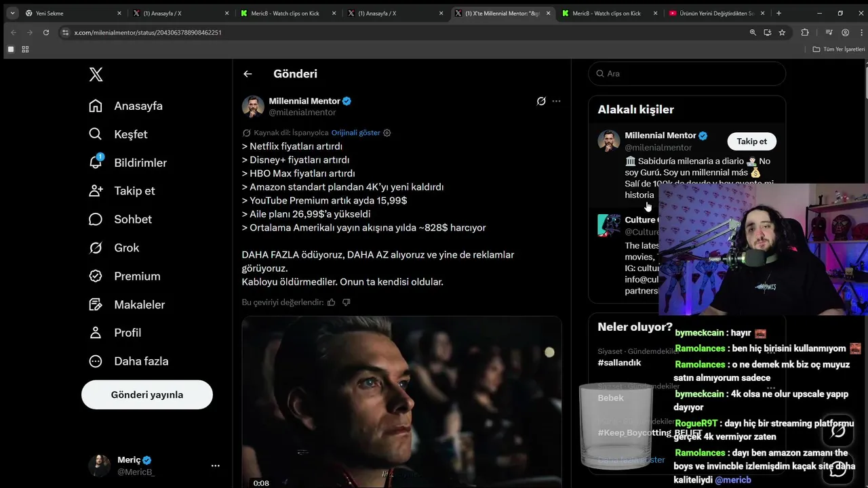Select the X'te Millennial Mentor tab
The height and width of the screenshot is (488, 868).
502,13
